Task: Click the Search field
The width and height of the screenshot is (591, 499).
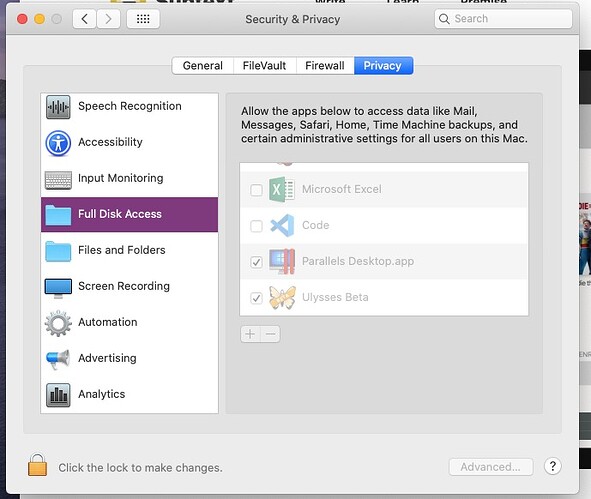Action: pyautogui.click(x=503, y=19)
